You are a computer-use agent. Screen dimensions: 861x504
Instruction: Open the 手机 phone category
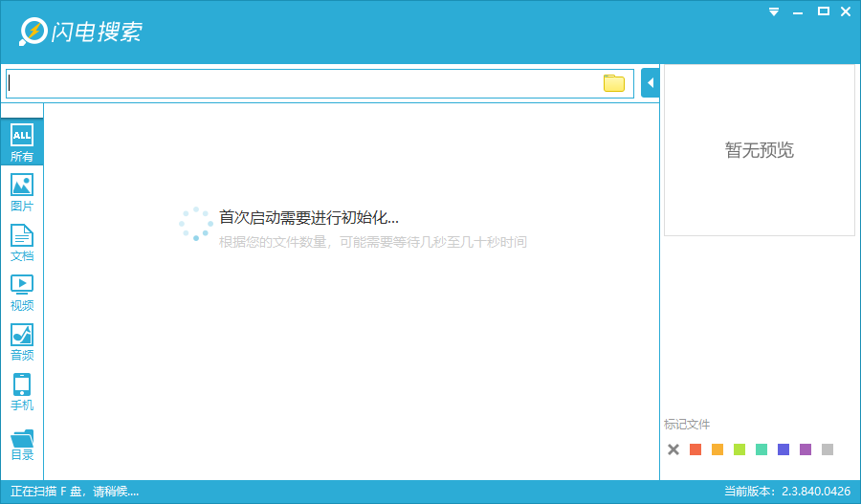22,392
